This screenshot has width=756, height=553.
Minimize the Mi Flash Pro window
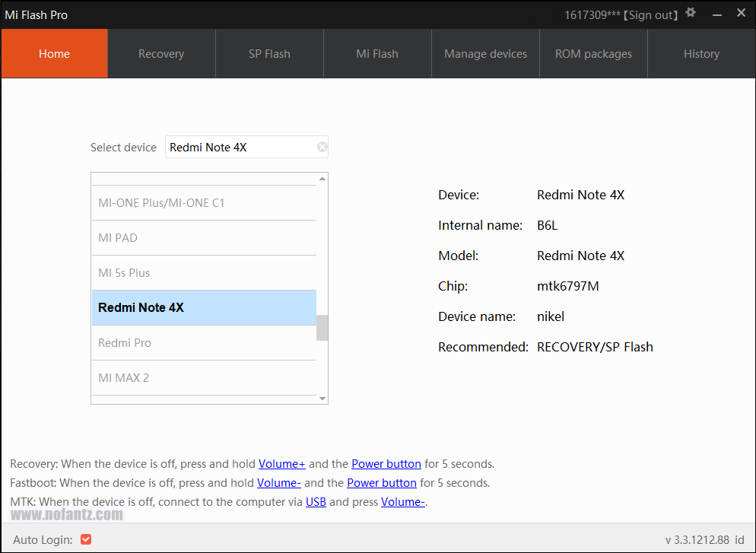(x=717, y=14)
